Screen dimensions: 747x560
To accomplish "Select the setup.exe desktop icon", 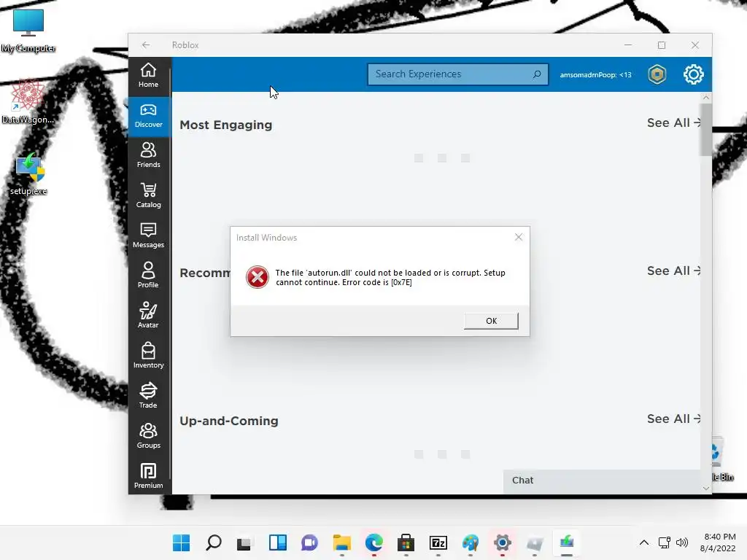I will (x=28, y=174).
